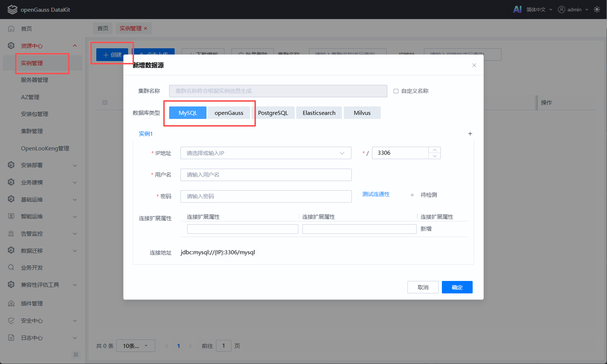The width and height of the screenshot is (607, 364).
Task: Select Elasticsearch database type
Action: point(319,113)
